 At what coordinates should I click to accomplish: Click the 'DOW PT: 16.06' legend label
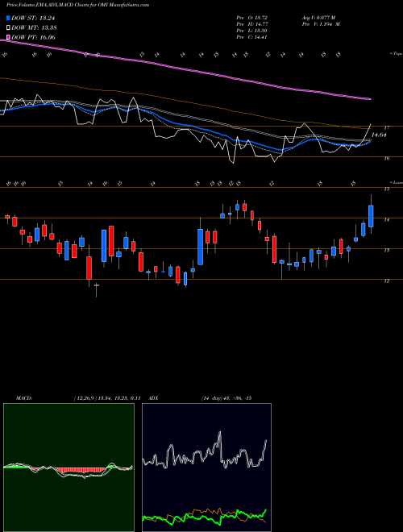pyautogui.click(x=33, y=37)
